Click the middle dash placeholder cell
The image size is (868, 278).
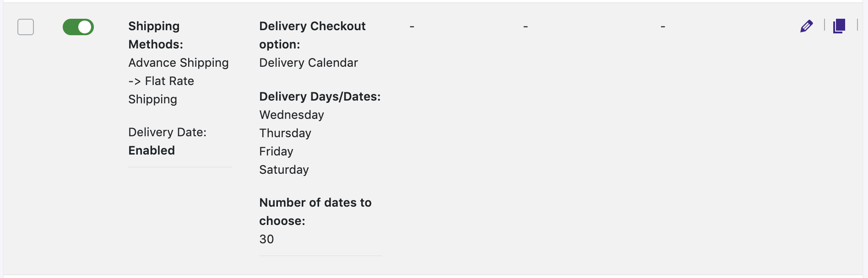pyautogui.click(x=526, y=27)
